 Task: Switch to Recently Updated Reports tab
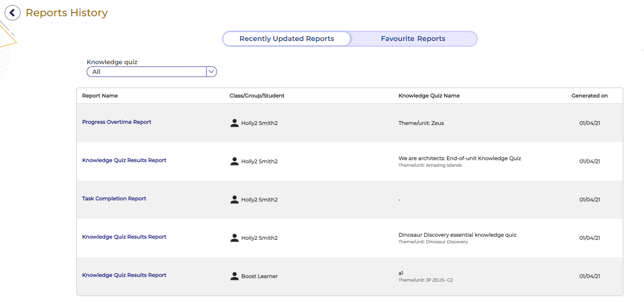pyautogui.click(x=287, y=39)
